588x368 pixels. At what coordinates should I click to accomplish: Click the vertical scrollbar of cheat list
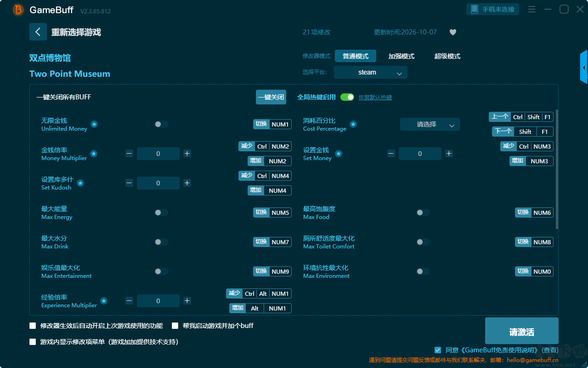pyautogui.click(x=557, y=169)
